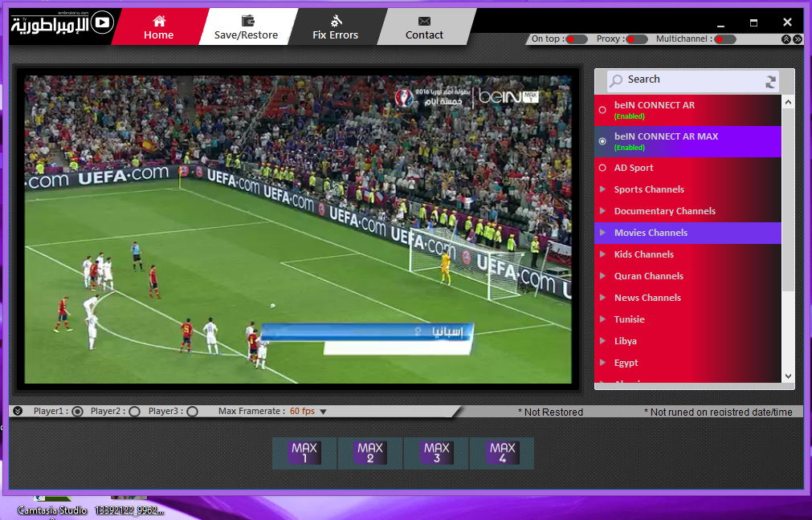Click the magnifier search icon

click(616, 80)
